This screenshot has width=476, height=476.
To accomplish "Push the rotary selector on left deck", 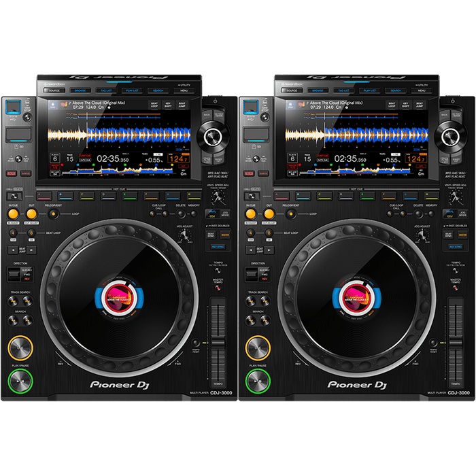I will tap(213, 137).
